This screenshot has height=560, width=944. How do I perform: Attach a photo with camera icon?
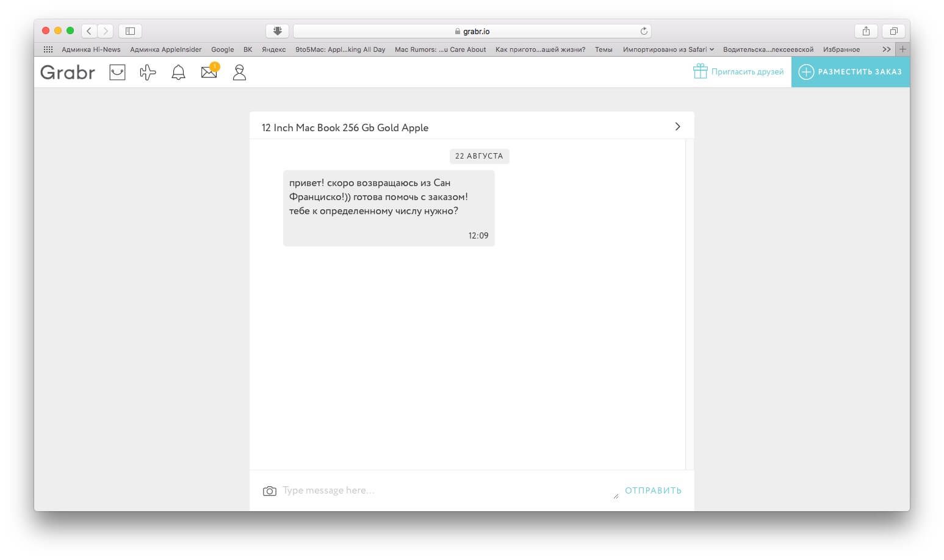point(269,491)
